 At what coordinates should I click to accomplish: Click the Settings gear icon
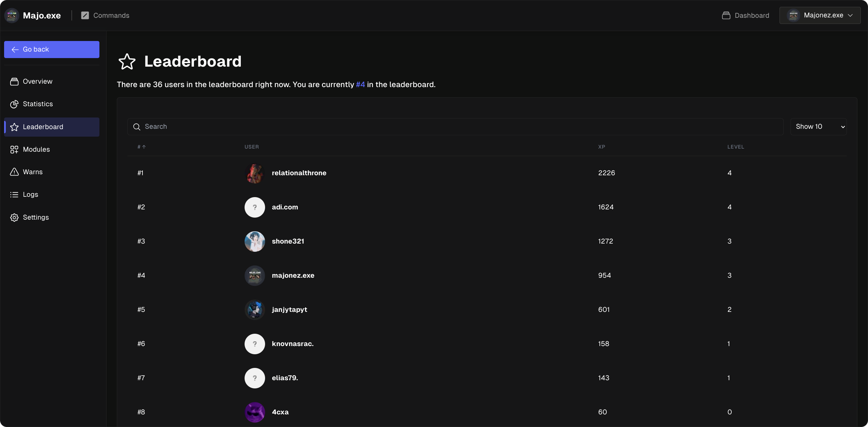point(14,217)
